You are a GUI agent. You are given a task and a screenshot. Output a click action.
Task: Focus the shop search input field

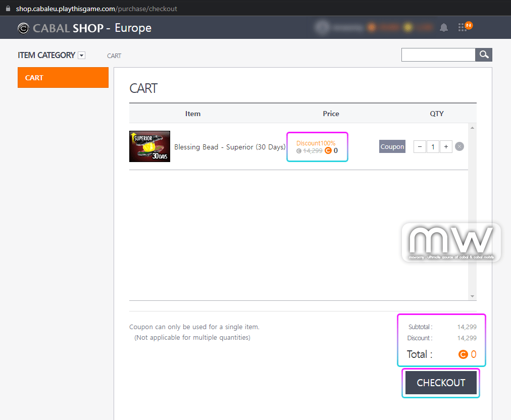[438, 55]
